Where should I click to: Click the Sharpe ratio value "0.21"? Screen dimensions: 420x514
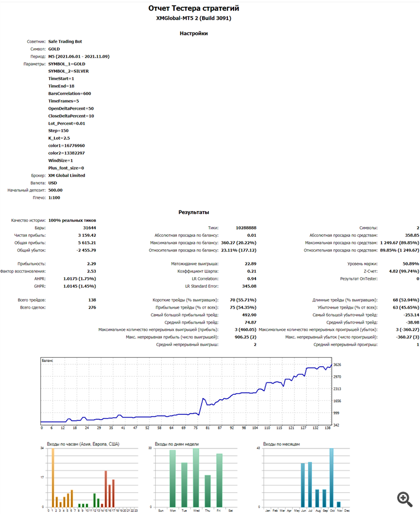tap(252, 272)
